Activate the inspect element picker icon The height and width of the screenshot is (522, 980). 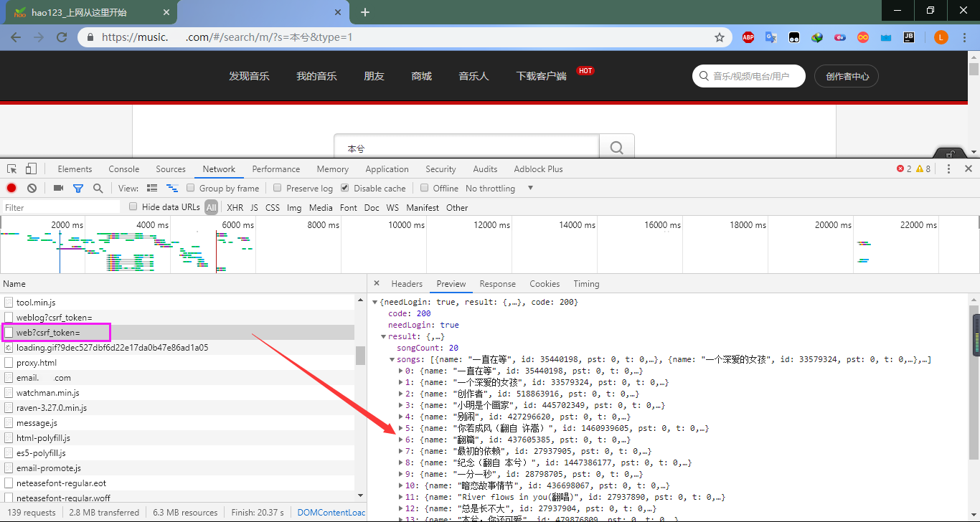(x=12, y=169)
